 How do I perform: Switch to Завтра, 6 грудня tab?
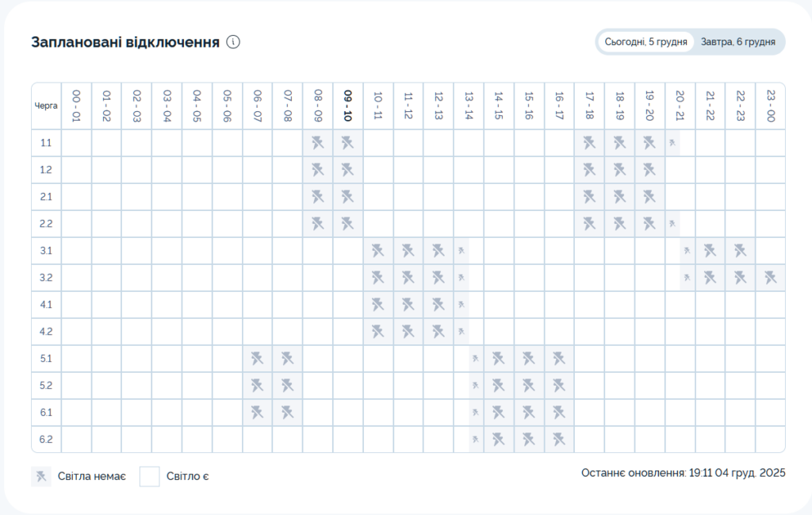(x=737, y=42)
